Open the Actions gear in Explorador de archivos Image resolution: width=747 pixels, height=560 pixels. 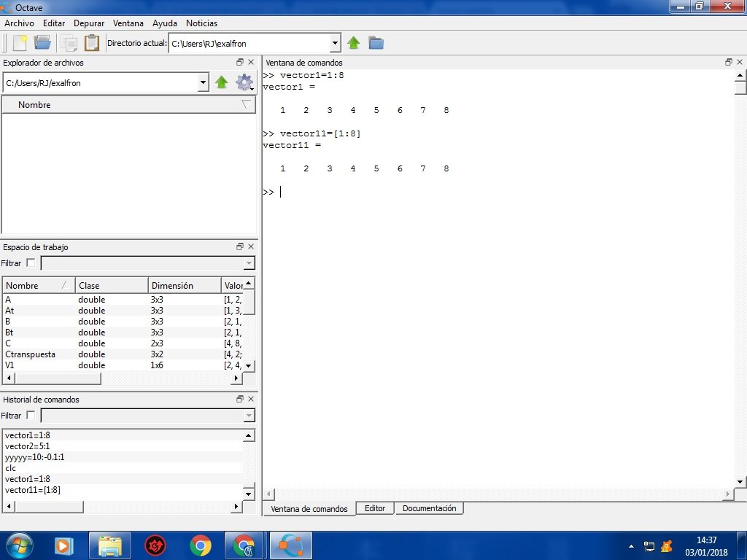[x=244, y=82]
